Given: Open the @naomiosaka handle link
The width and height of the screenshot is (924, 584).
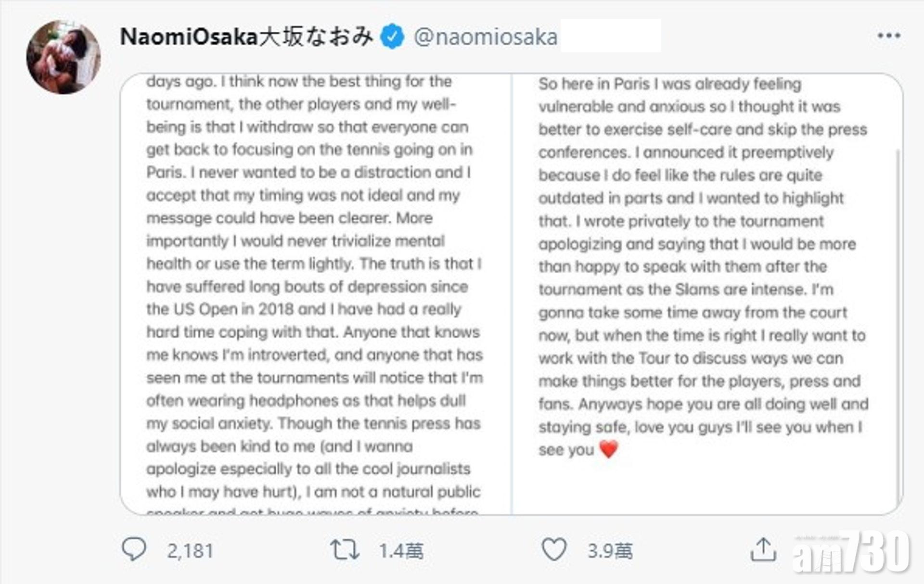Looking at the screenshot, I should click(x=485, y=37).
